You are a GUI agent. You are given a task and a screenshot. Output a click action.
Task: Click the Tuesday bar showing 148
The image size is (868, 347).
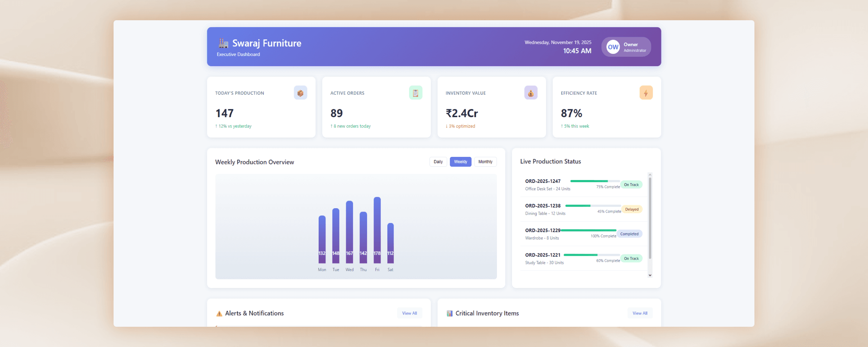[x=336, y=236]
